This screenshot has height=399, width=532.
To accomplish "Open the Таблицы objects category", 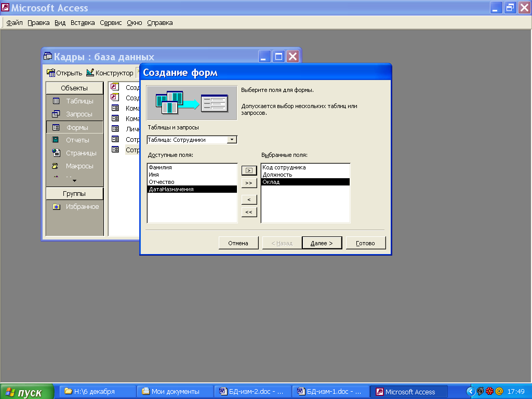I will pos(74,101).
